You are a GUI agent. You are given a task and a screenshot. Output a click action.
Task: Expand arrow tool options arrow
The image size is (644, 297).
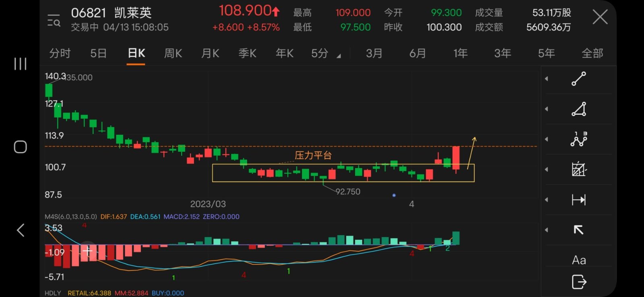(x=547, y=230)
